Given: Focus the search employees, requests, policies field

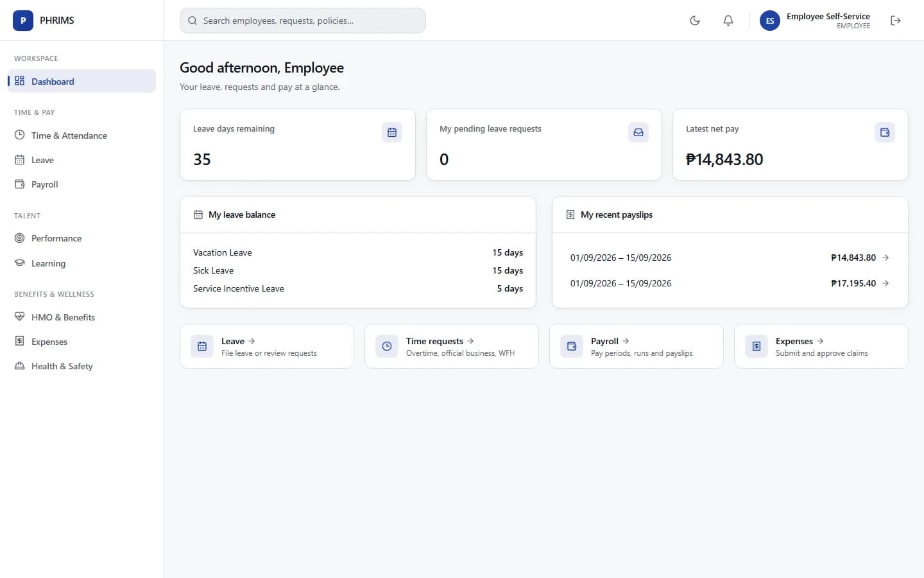Looking at the screenshot, I should coord(303,21).
